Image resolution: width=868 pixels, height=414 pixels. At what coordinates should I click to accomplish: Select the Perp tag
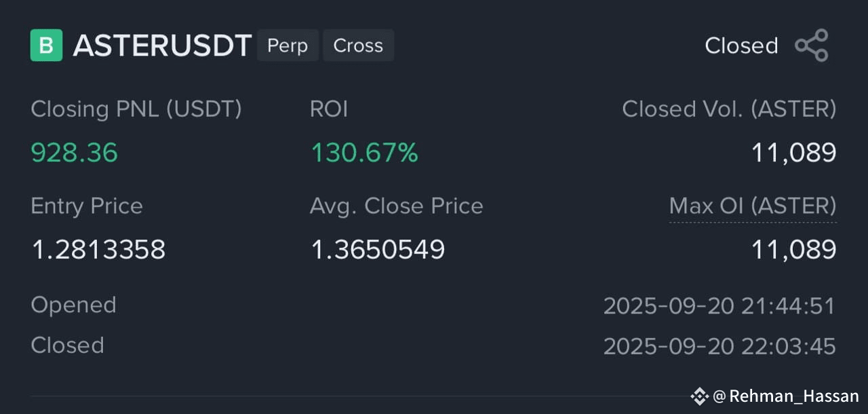point(288,45)
